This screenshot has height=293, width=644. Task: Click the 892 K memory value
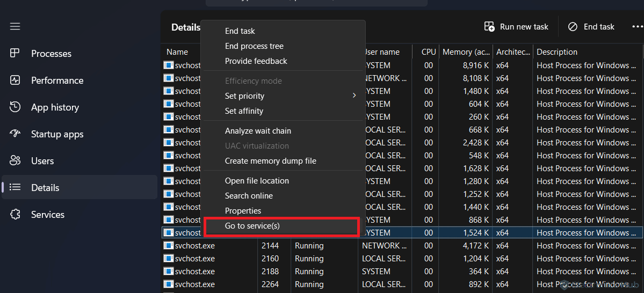click(479, 284)
